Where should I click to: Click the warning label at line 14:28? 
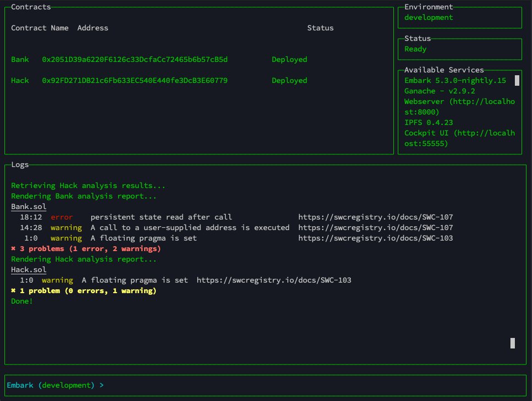pos(66,227)
